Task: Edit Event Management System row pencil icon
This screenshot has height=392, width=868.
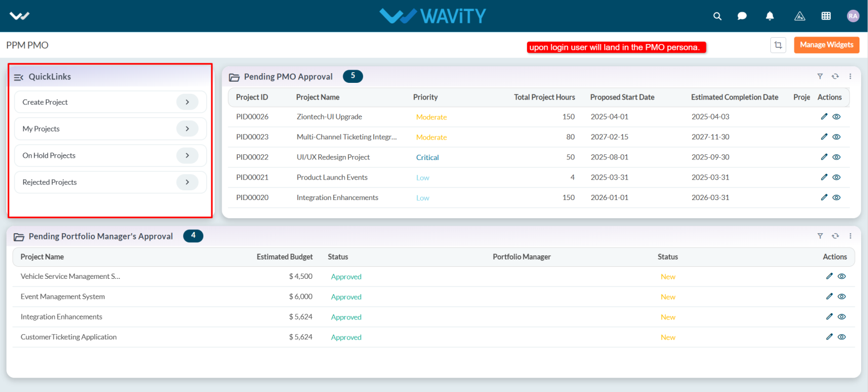Action: [830, 296]
